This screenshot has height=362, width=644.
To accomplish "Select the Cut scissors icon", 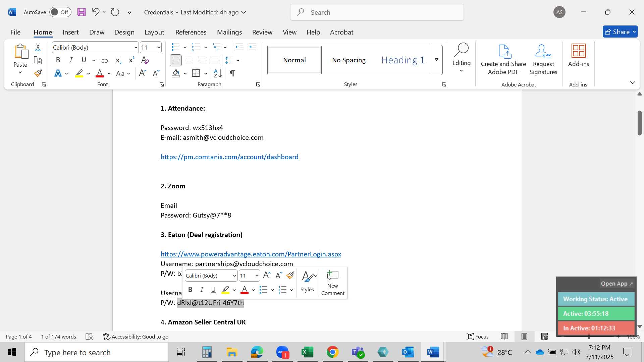I will click(38, 48).
